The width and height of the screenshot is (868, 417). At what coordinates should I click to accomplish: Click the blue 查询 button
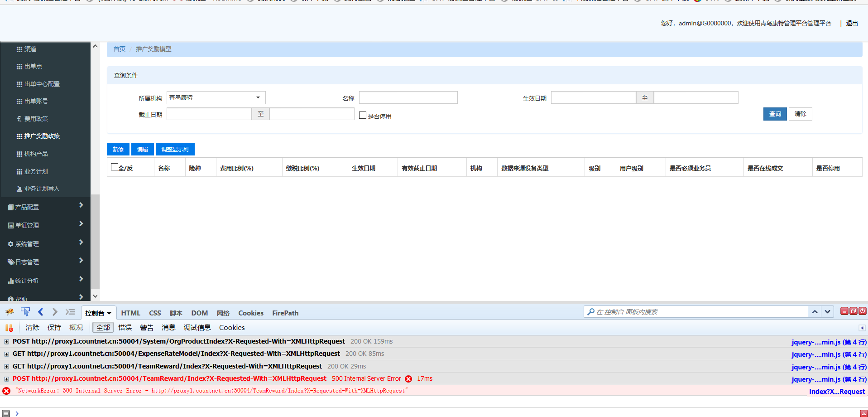(775, 114)
